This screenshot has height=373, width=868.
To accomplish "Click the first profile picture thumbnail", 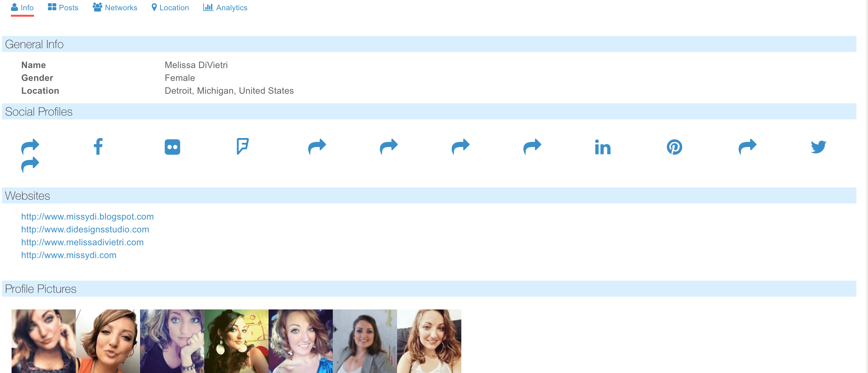I will tap(43, 341).
